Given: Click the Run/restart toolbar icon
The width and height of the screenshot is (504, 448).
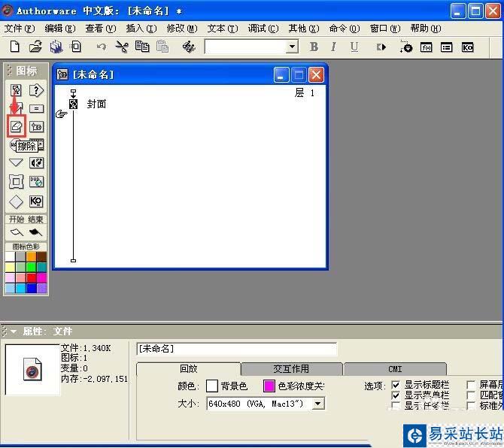Looking at the screenshot, I should click(x=381, y=47).
